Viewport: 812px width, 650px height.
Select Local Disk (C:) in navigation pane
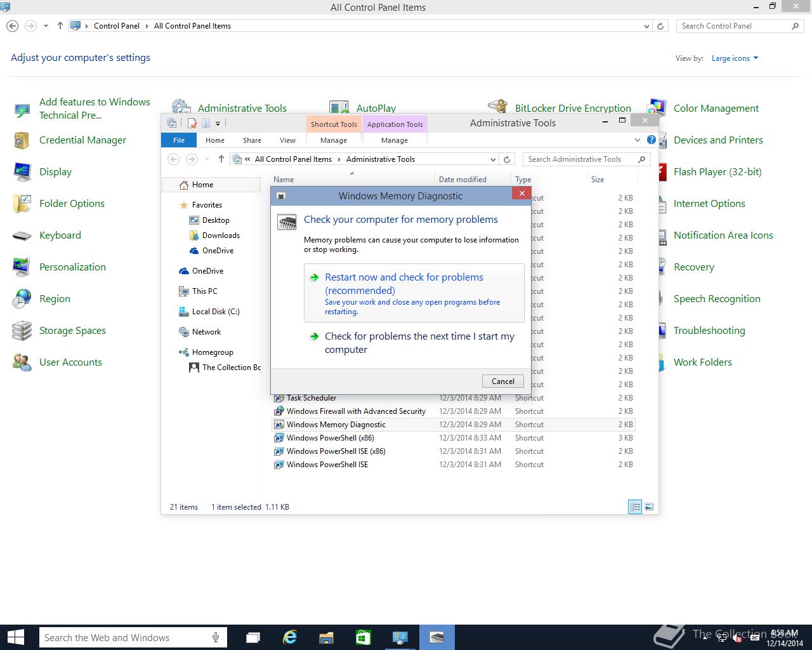(x=216, y=312)
